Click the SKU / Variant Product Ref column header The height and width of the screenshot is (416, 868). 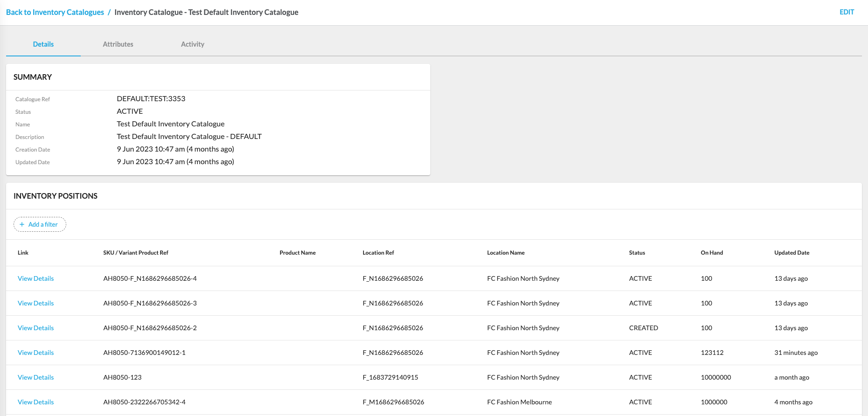click(135, 253)
